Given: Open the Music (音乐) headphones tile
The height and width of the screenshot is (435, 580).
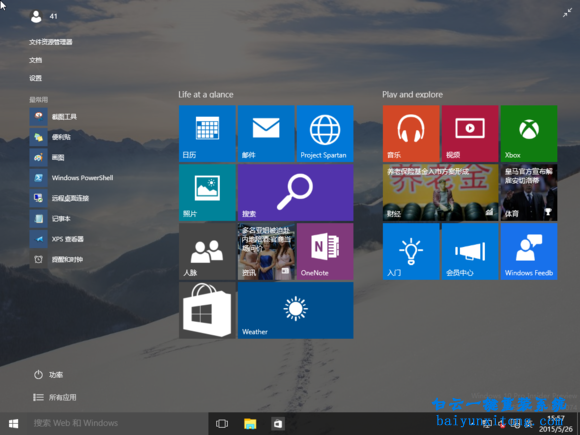Looking at the screenshot, I should click(411, 134).
